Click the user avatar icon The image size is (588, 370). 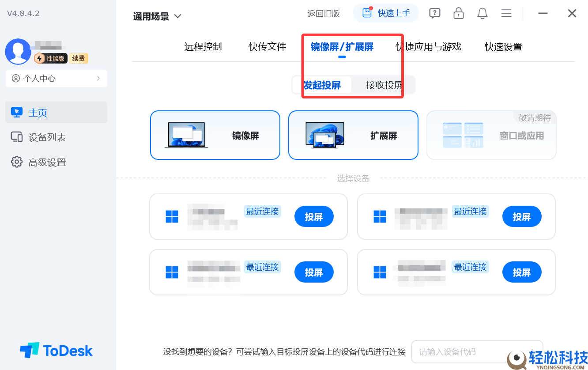pos(18,52)
